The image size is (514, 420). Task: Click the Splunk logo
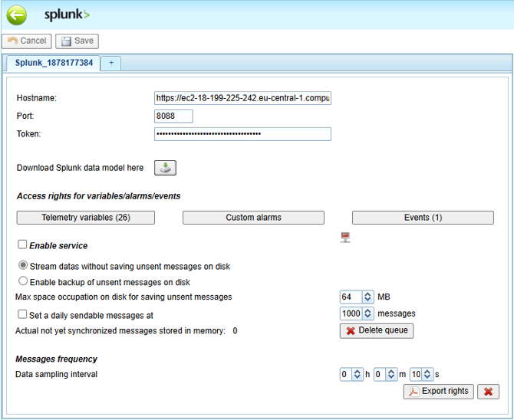click(67, 15)
